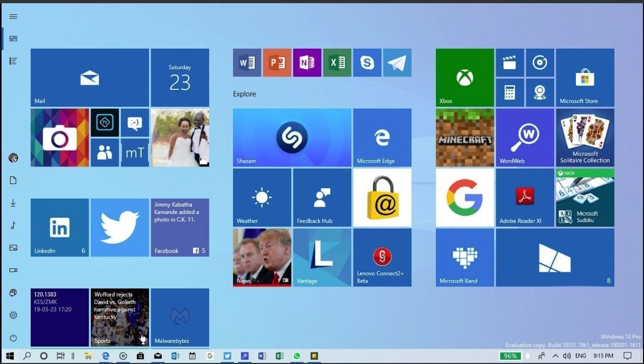Open the Action Center notifications icon
The height and width of the screenshot is (364, 644).
627,356
